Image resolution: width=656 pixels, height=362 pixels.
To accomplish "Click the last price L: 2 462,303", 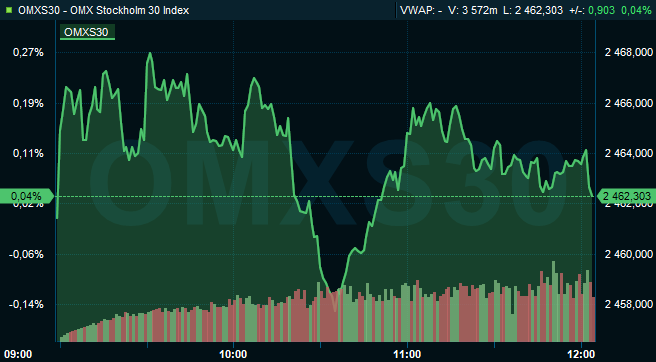I will pyautogui.click(x=533, y=10).
